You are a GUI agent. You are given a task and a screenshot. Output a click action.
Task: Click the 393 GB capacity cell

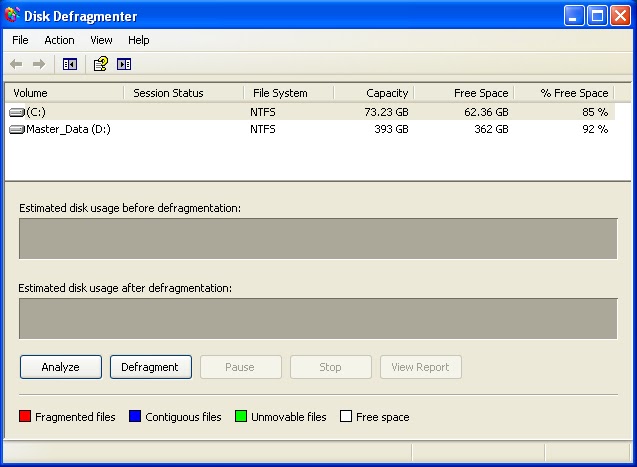391,130
